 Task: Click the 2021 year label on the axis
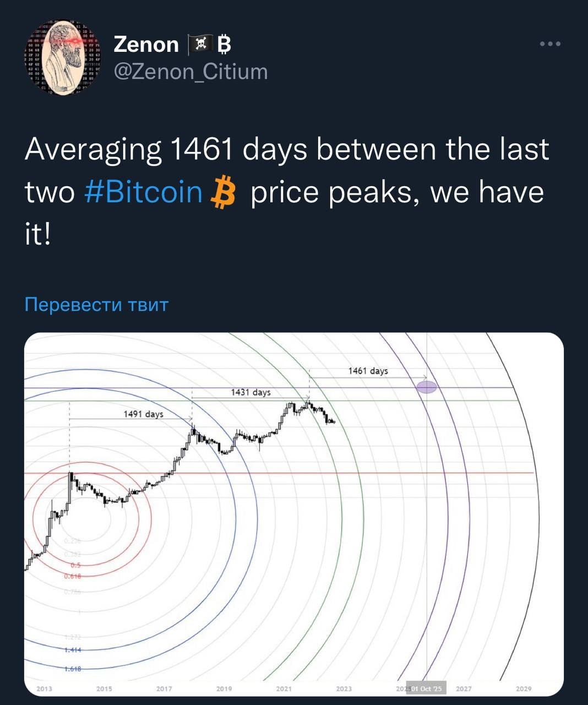284,688
